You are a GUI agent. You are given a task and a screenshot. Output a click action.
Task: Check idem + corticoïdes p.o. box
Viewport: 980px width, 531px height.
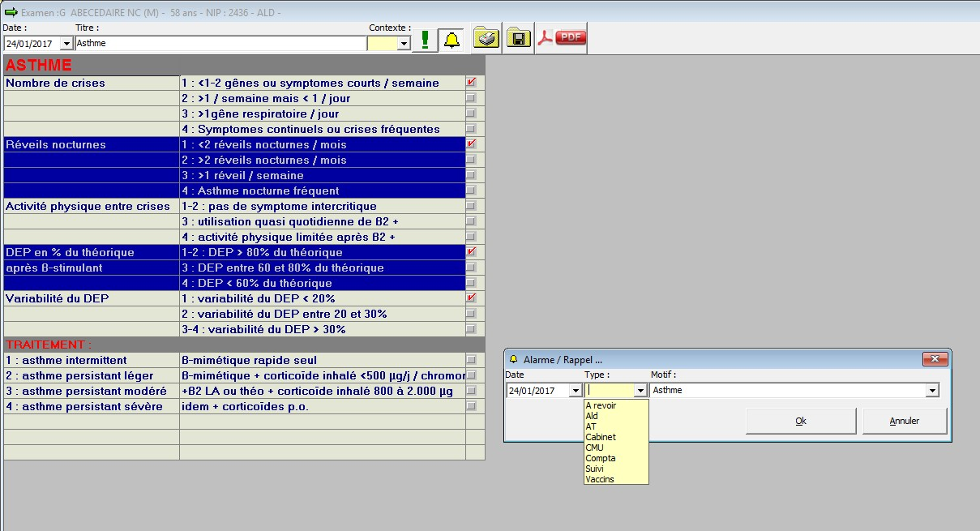pyautogui.click(x=471, y=406)
